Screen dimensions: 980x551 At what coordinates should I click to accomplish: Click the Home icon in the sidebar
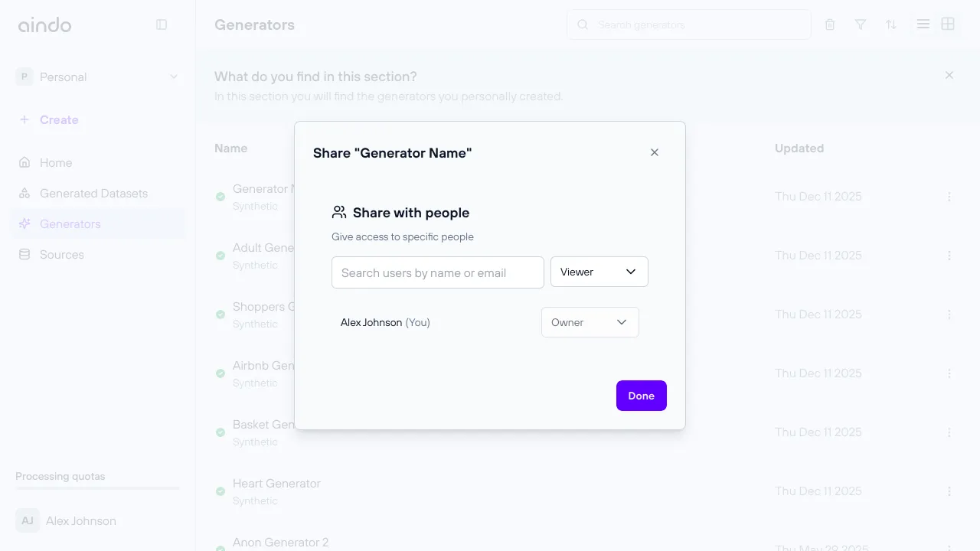[x=26, y=162]
